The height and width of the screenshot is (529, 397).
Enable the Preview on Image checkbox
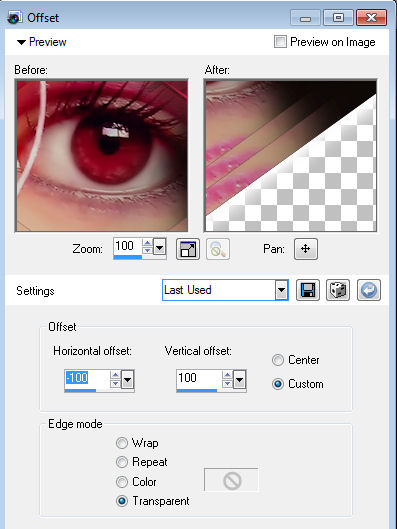(x=280, y=42)
